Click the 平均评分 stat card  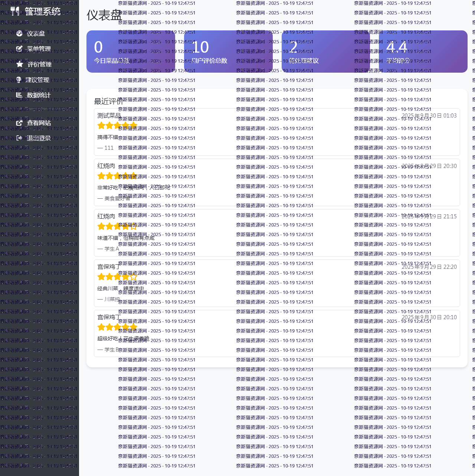tap(423, 52)
